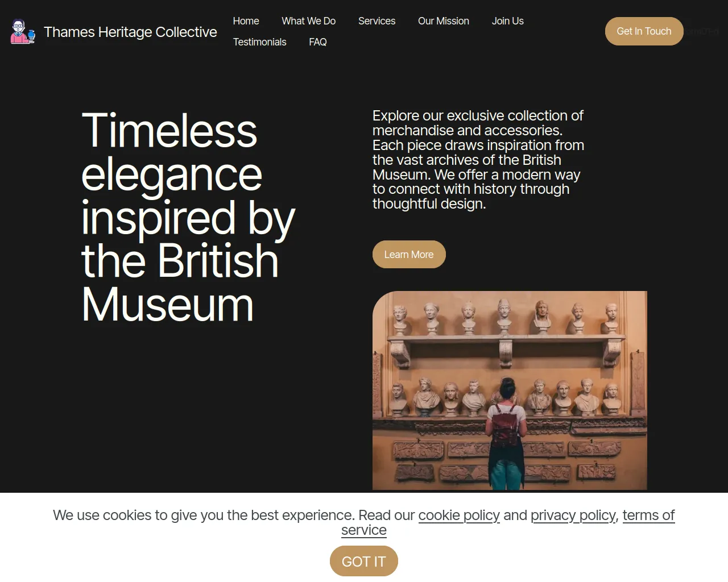728x582 pixels.
Task: Click the museum busts hero photo
Action: [510, 390]
